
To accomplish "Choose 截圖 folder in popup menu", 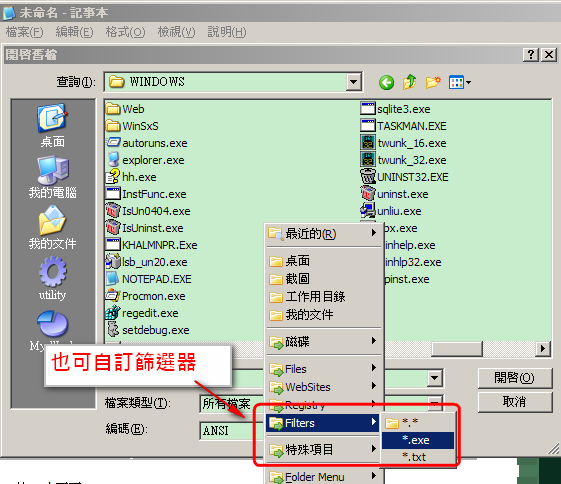I will (x=323, y=279).
